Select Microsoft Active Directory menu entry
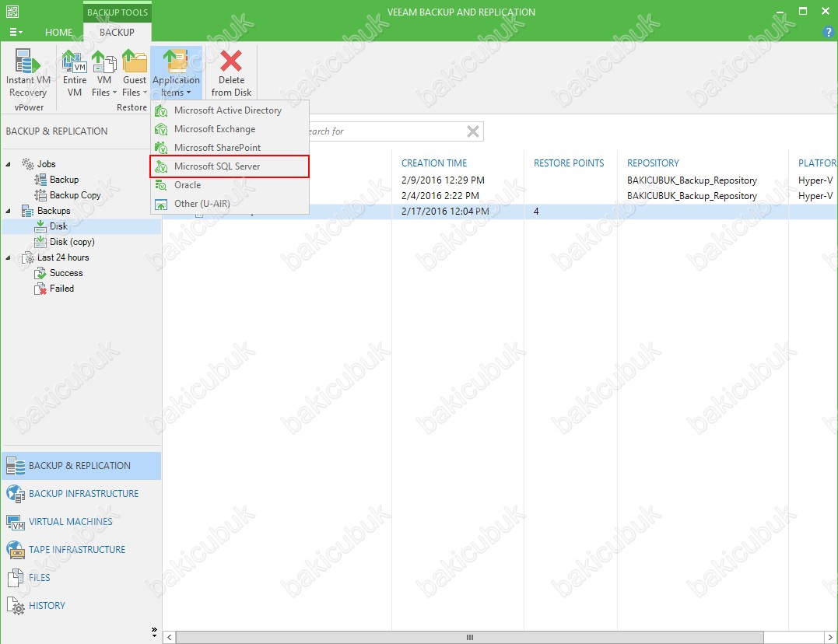Viewport: 838px width, 644px height. coord(230,110)
